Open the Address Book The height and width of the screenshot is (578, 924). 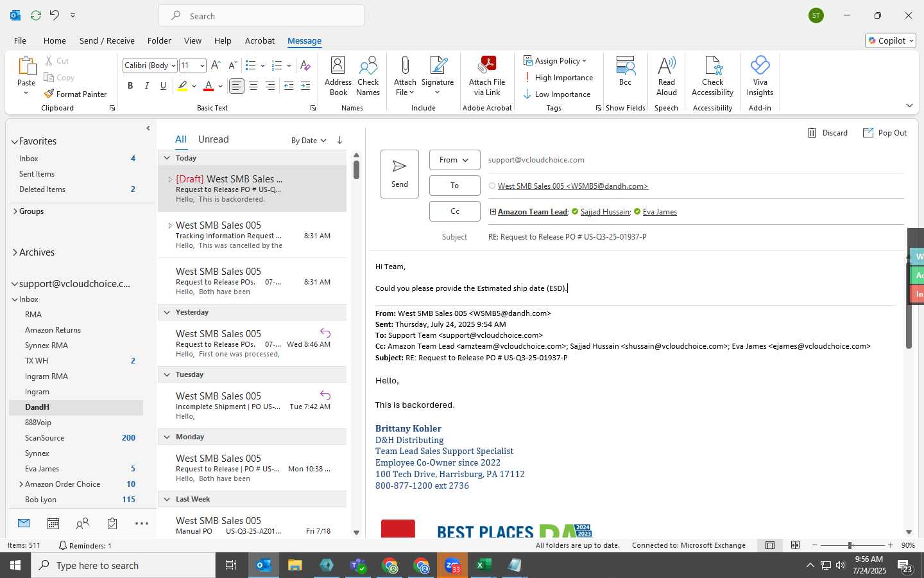[338, 76]
